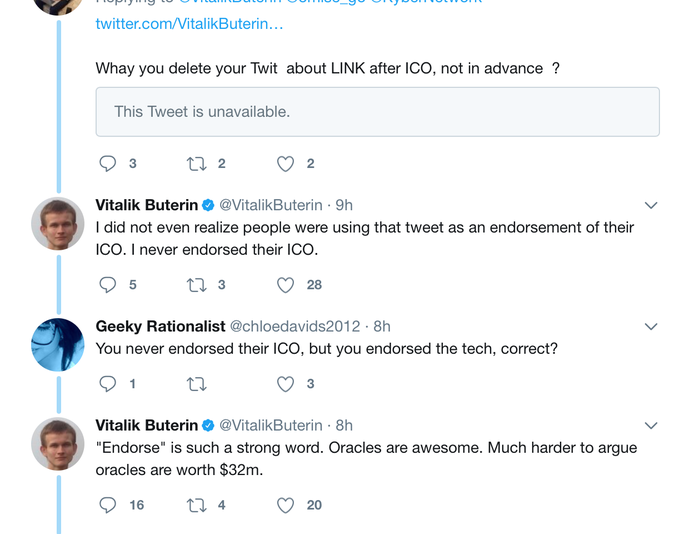
Task: Reply to the deleted LINK tweet question
Action: coord(109,163)
